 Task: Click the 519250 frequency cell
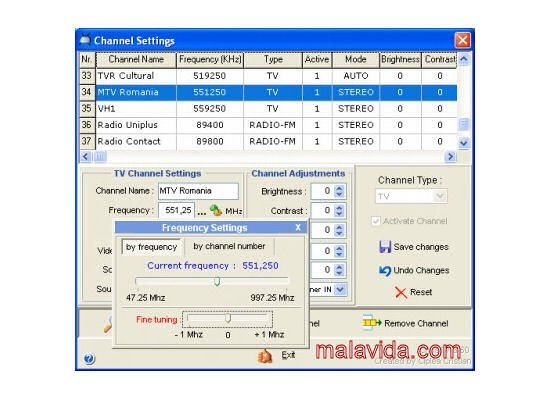point(209,76)
